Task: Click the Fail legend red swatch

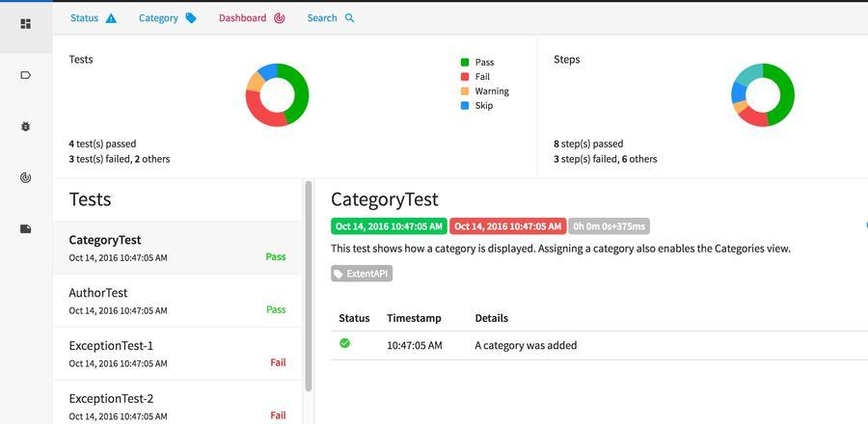Action: point(465,77)
